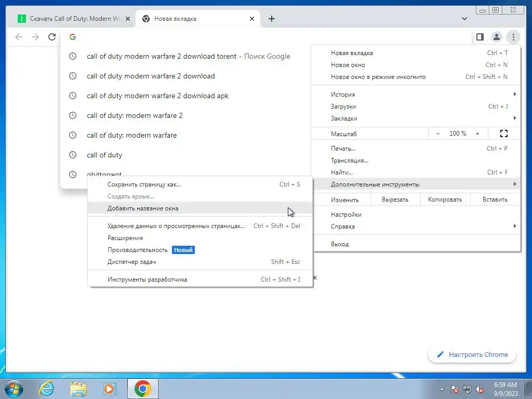Open Диспетчер задач in the submenu
The height and width of the screenshot is (399, 532).
pyautogui.click(x=200, y=262)
